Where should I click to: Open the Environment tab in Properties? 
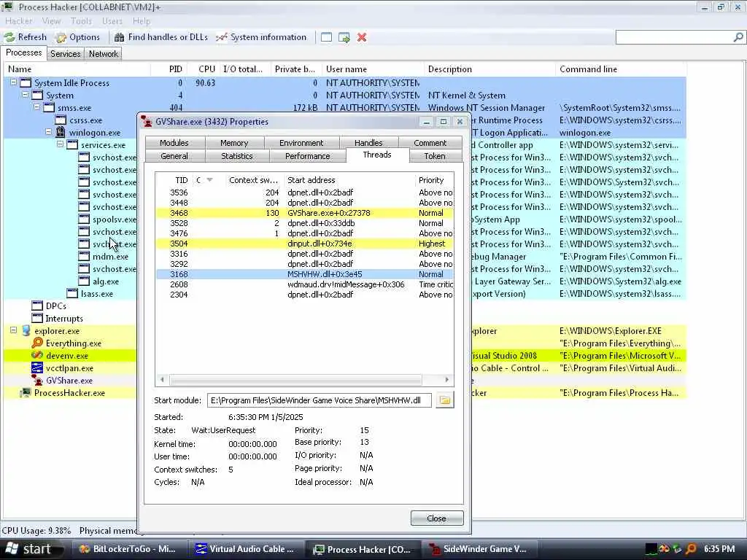click(x=301, y=143)
